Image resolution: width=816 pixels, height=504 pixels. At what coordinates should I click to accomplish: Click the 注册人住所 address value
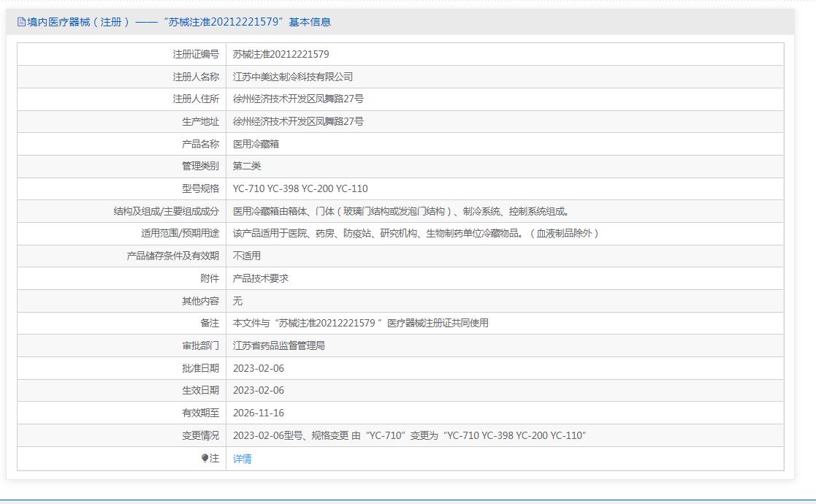tap(297, 99)
